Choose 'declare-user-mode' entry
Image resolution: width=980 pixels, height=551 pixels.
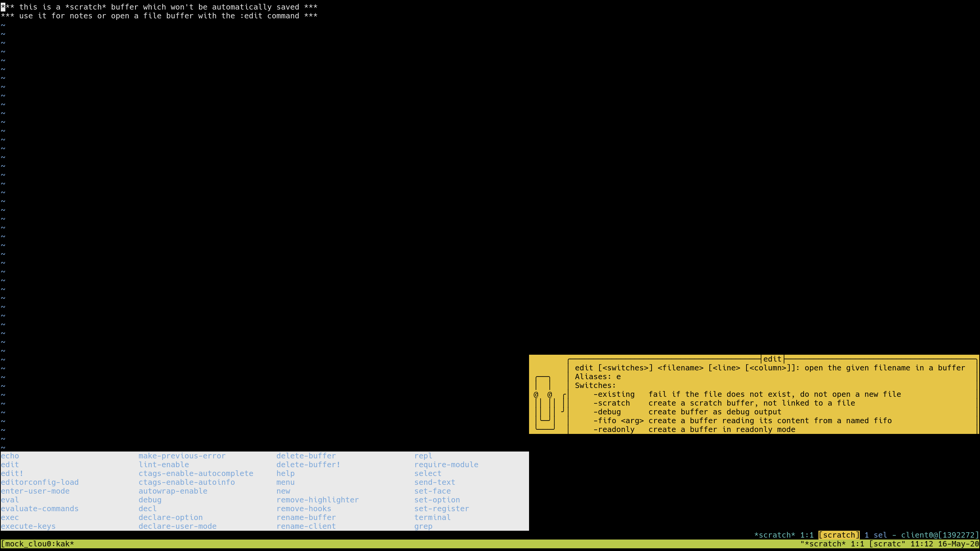point(178,526)
